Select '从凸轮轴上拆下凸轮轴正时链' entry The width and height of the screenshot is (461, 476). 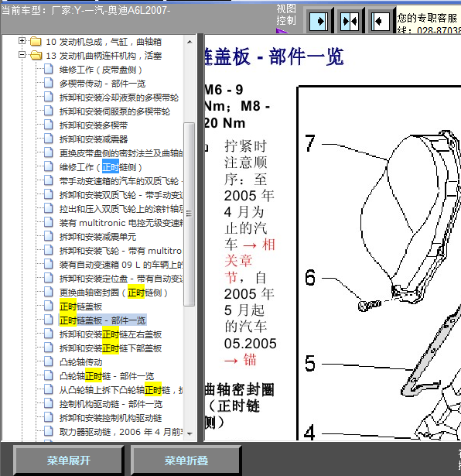(121, 390)
